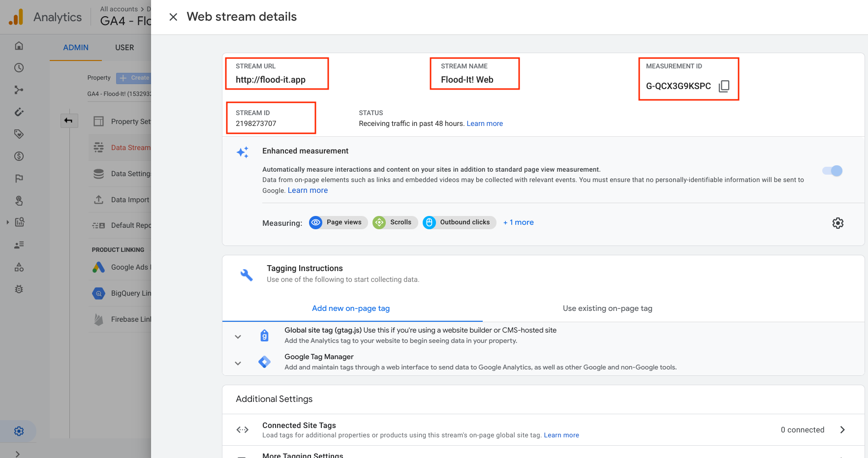
Task: Open Connected Site Tags chevron
Action: (842, 429)
